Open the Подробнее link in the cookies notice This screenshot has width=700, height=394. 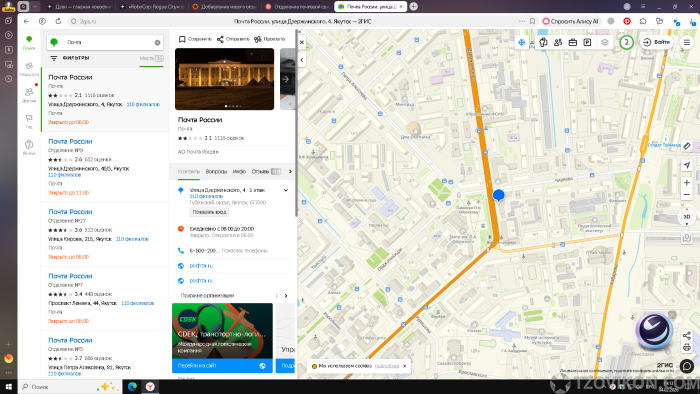click(387, 366)
